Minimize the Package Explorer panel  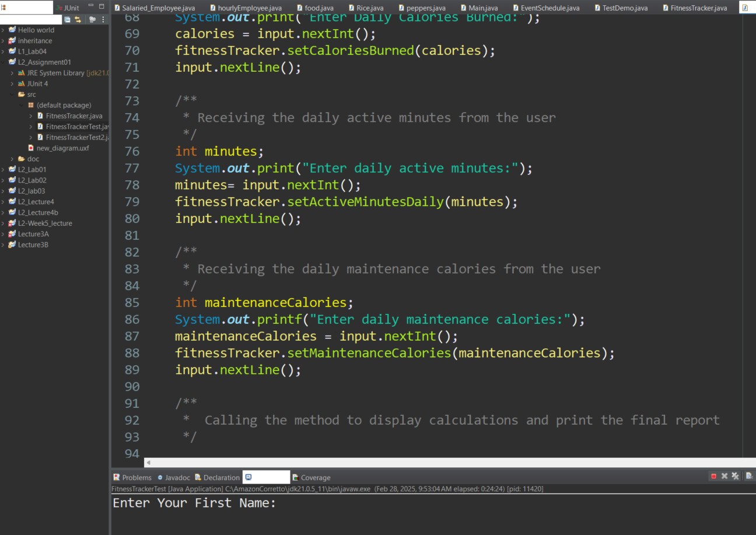[91, 6]
